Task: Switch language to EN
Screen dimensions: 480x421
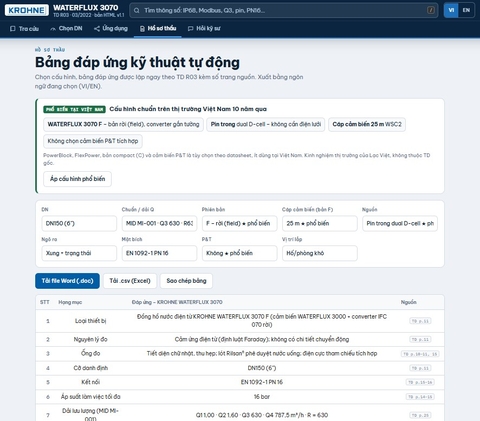Action: point(466,10)
